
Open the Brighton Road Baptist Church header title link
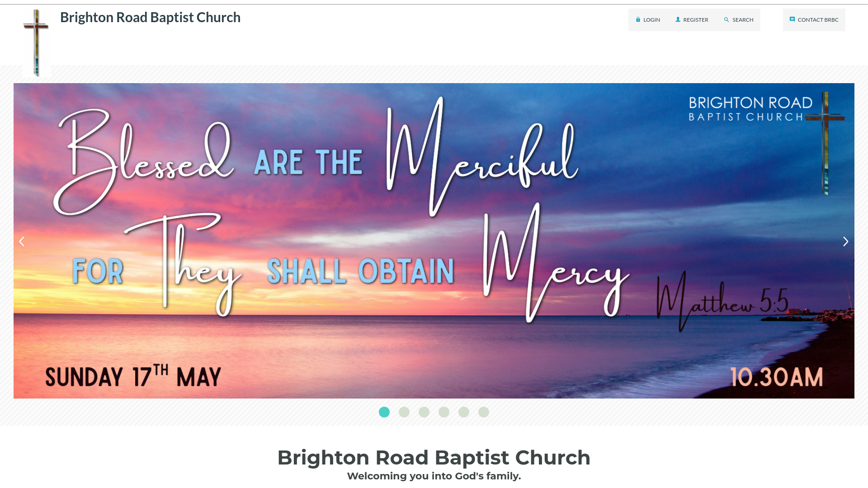tap(150, 17)
